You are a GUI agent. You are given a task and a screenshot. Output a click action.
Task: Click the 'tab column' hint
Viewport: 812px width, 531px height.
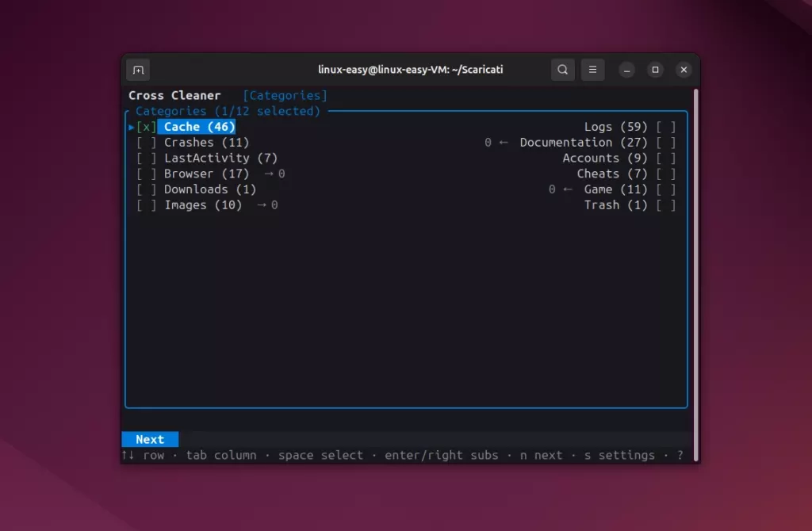(x=221, y=456)
